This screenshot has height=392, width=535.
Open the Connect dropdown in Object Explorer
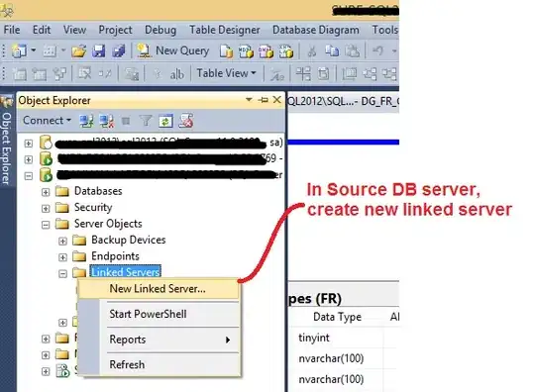[x=47, y=121]
